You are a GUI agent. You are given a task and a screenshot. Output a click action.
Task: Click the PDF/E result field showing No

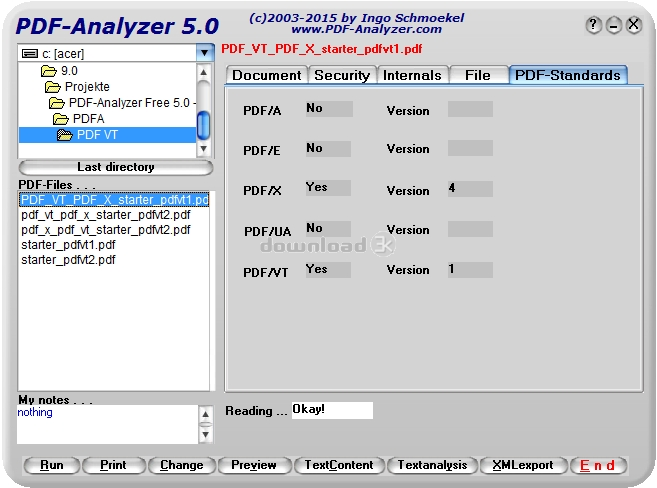pyautogui.click(x=328, y=149)
